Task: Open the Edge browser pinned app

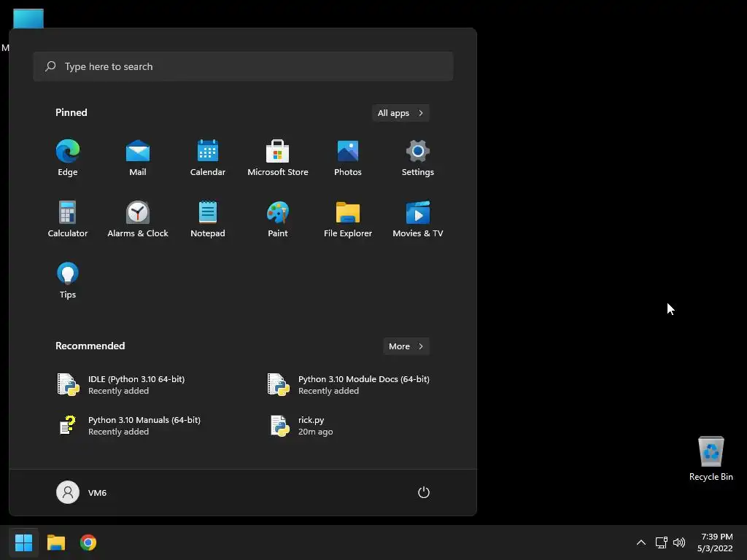Action: coord(68,158)
